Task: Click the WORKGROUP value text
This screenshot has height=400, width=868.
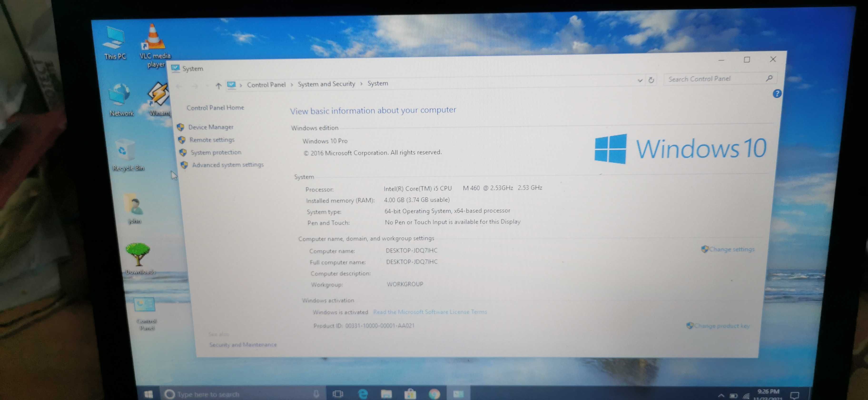Action: (x=405, y=284)
